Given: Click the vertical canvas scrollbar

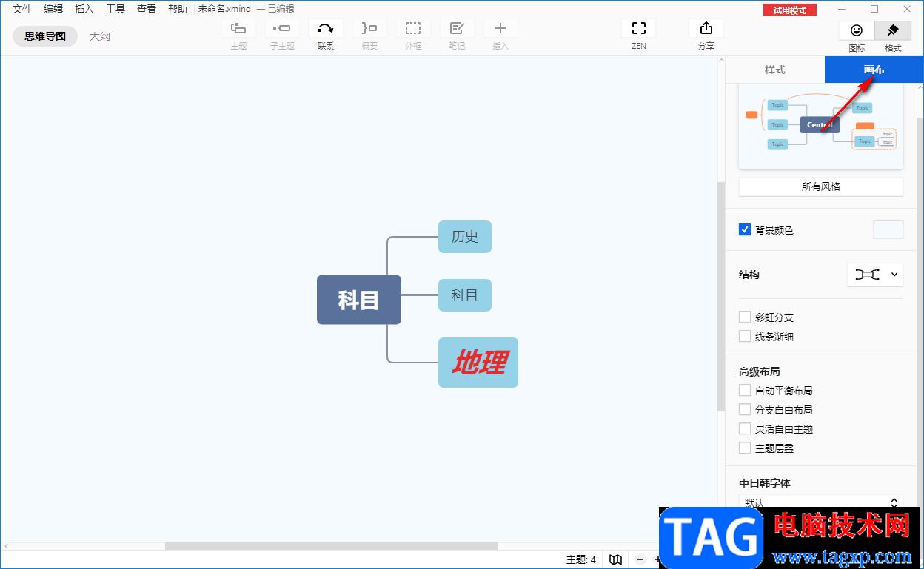Looking at the screenshot, I should [x=721, y=296].
